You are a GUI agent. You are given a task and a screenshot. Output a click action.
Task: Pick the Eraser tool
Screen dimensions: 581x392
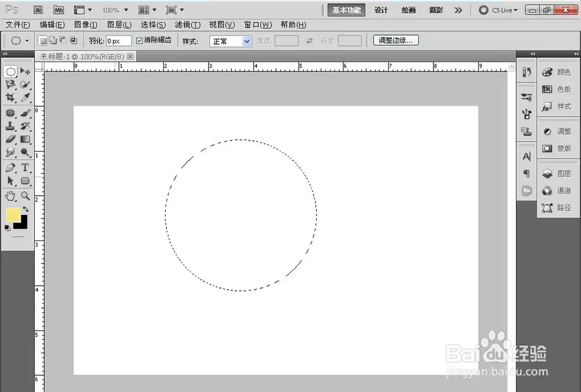tap(10, 139)
